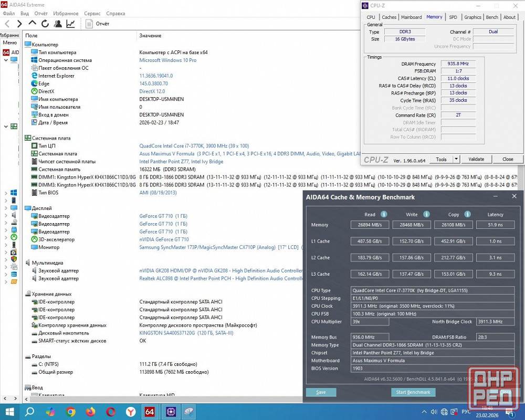Click the info icon beside Copy column
Screen dimensions: 525x420
tap(467, 214)
